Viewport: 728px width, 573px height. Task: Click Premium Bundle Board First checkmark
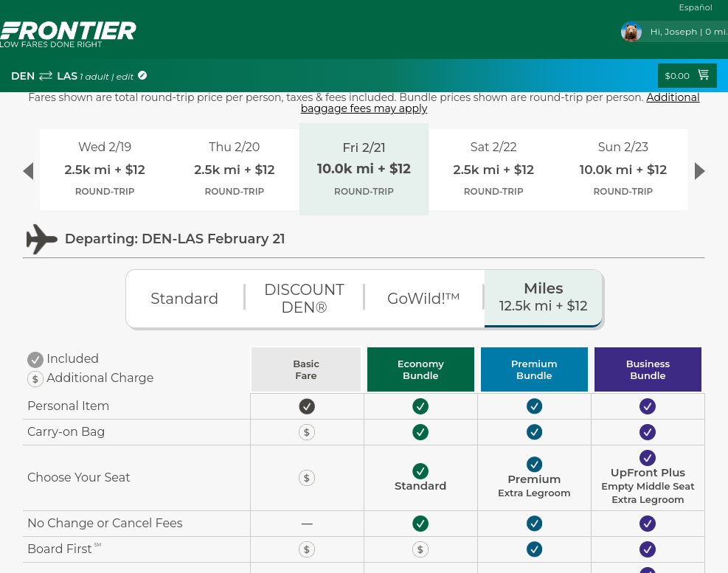click(x=534, y=550)
